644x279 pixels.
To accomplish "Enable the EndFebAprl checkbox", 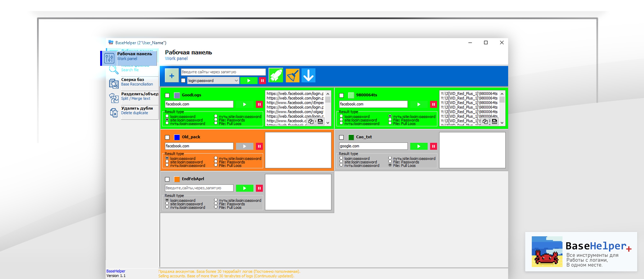I will [167, 179].
